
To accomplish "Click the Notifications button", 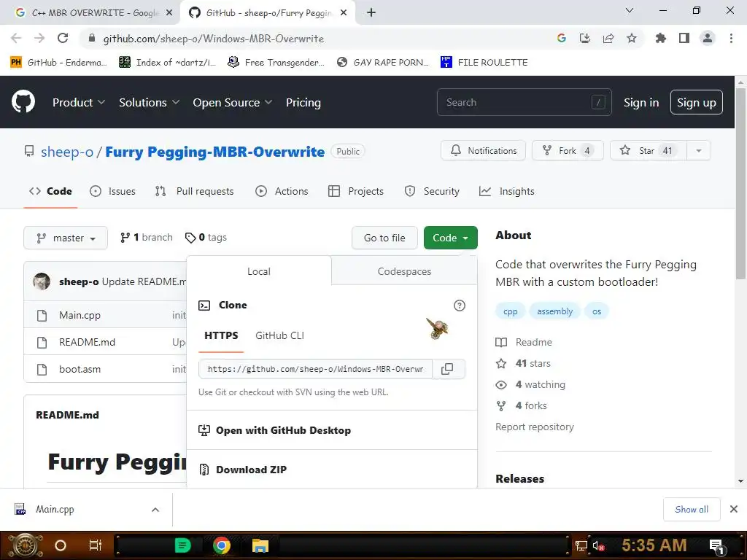I will click(x=483, y=151).
